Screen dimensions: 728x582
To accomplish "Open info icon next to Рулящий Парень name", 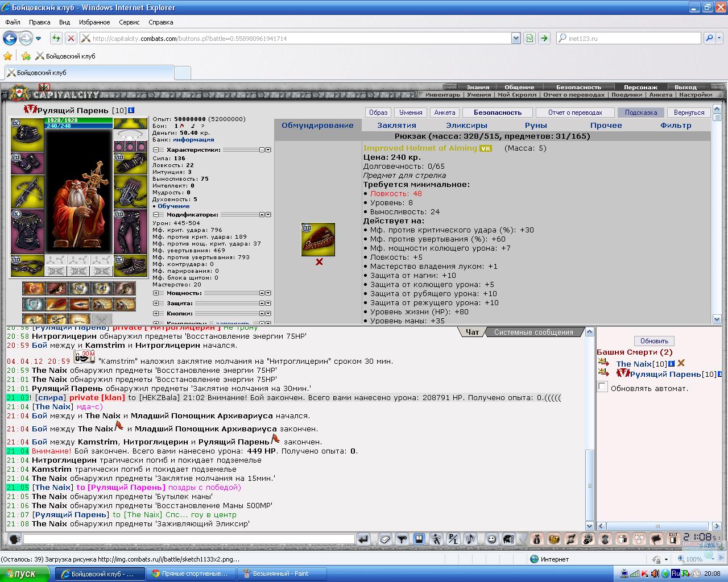I will pyautogui.click(x=131, y=110).
